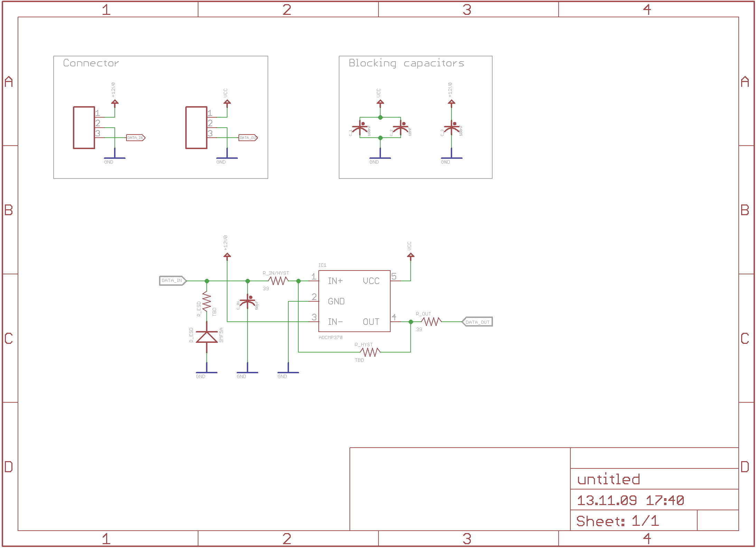The image size is (756, 549).
Task: Select the R_IN/HYST resistor symbol
Action: click(x=278, y=281)
